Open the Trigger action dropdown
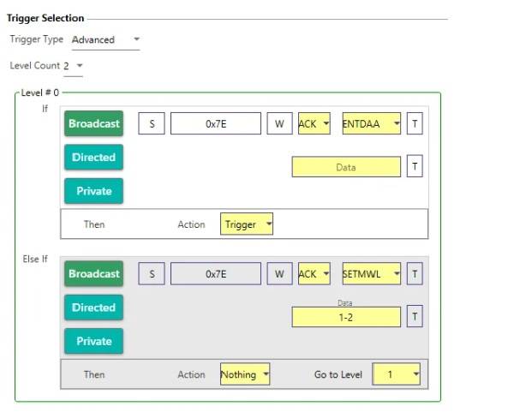 pos(247,224)
